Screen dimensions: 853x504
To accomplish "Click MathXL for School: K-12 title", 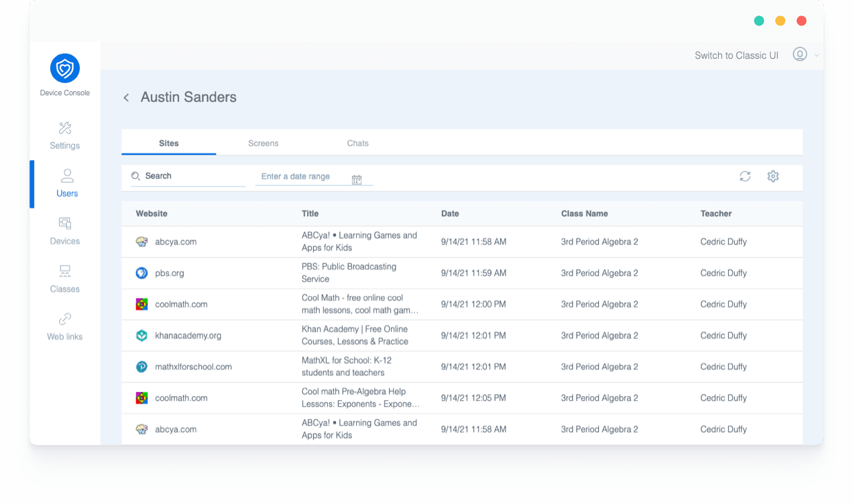I will pos(347,367).
